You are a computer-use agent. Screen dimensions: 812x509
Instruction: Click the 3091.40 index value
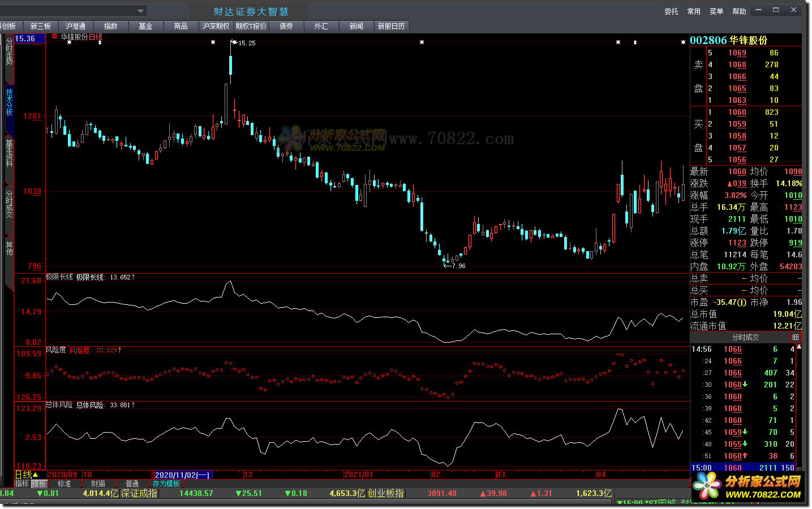tap(442, 493)
